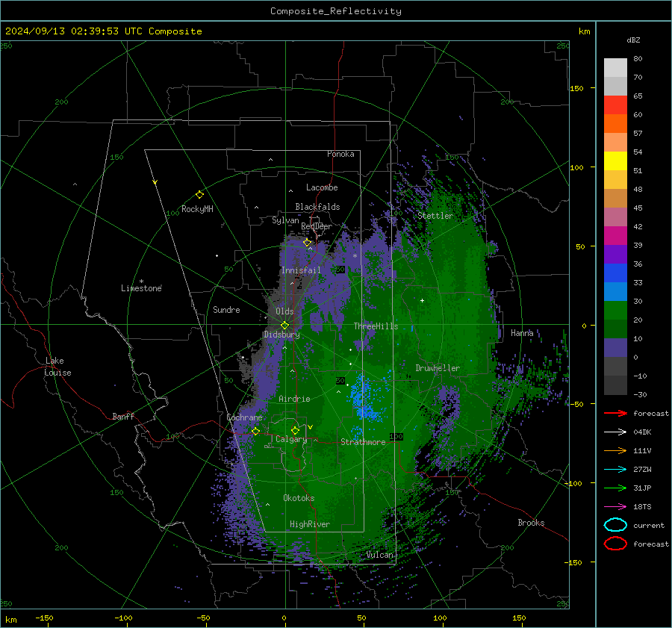Click the 80 dBZ light gray swatch

615,67
